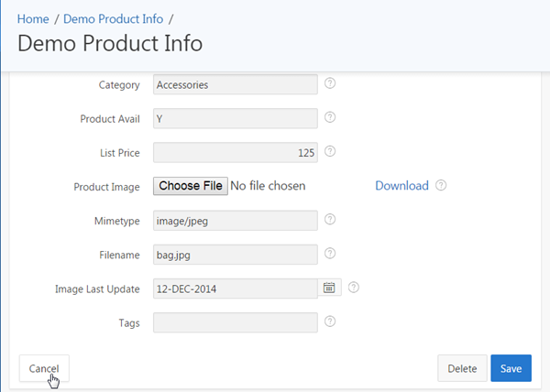This screenshot has width=550, height=392.
Task: Show help for Tags field
Action: [330, 321]
